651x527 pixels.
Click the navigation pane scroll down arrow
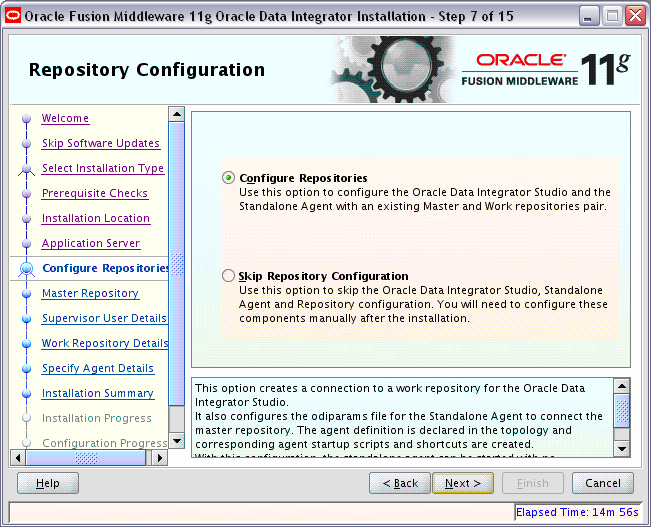(177, 441)
